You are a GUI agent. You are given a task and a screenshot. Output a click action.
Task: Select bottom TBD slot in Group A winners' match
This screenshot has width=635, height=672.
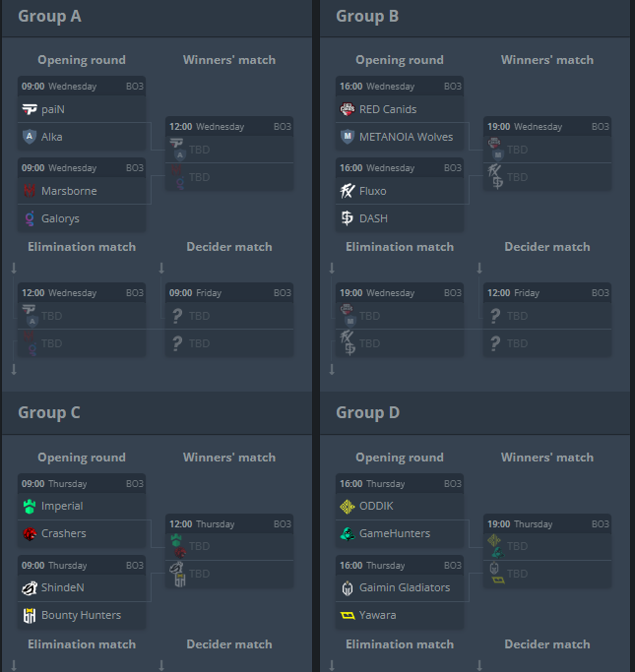coord(229,176)
